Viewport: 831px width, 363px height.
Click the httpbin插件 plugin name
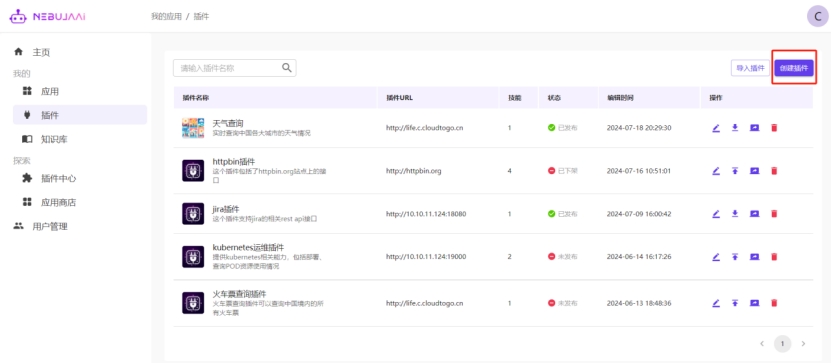pos(234,161)
